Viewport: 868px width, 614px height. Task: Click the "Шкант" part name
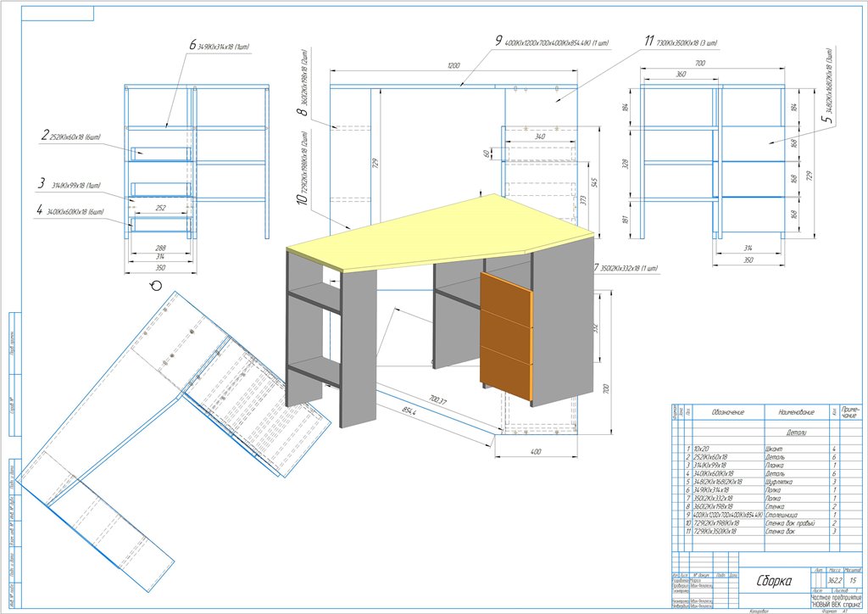[773, 449]
